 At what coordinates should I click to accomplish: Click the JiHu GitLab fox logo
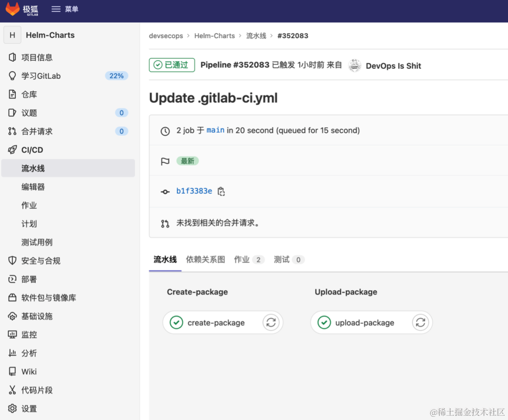pos(13,8)
